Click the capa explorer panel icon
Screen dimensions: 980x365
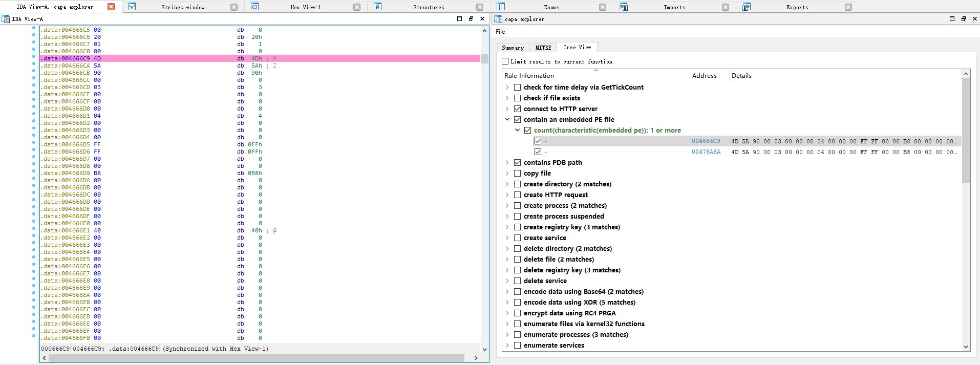click(498, 19)
